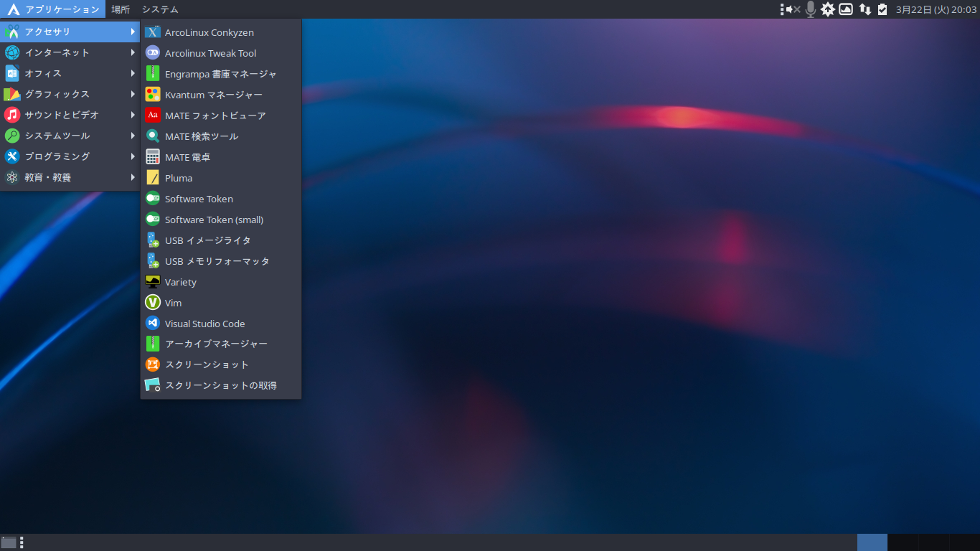The image size is (980, 551).
Task: Click the Variety picture tray icon
Action: [846, 9]
